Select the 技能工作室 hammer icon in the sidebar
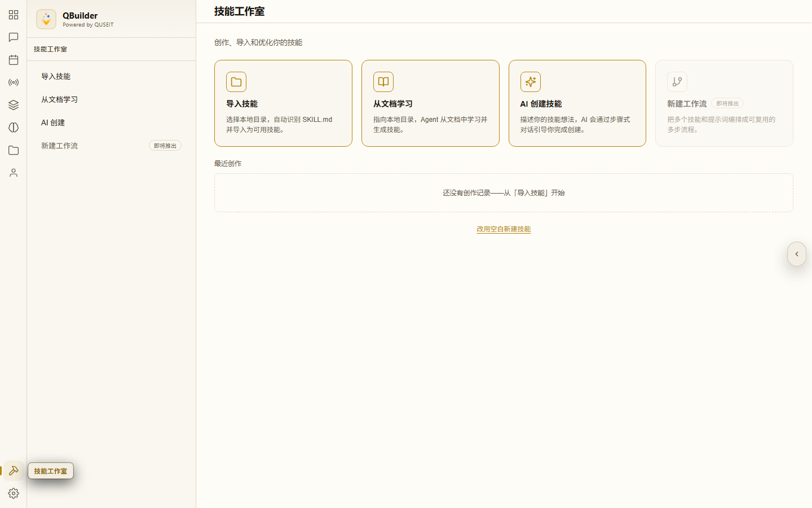The image size is (812, 508). (14, 471)
